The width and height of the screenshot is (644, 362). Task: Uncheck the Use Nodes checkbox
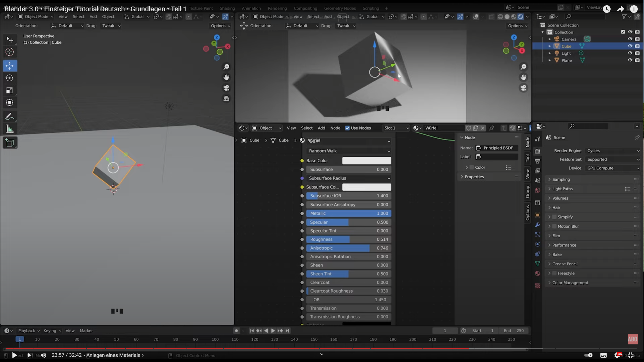[x=347, y=128]
